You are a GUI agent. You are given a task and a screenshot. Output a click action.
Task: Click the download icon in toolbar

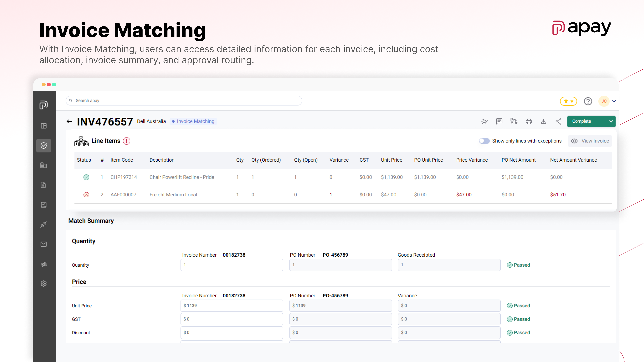coord(544,122)
